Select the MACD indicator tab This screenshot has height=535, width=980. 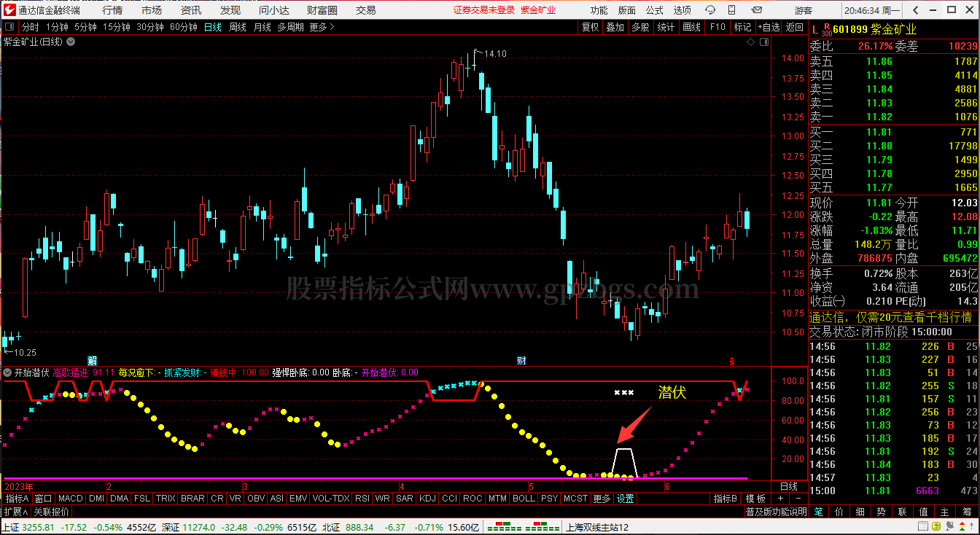pos(71,499)
